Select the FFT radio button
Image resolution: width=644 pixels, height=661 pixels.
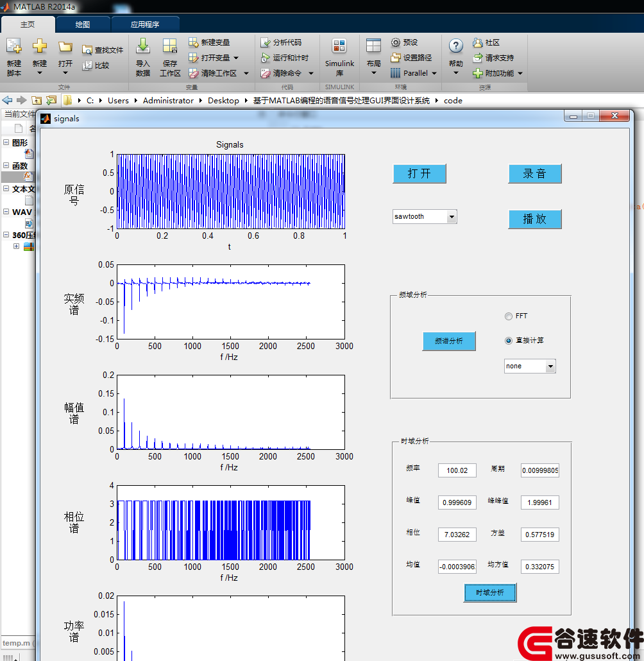(509, 316)
